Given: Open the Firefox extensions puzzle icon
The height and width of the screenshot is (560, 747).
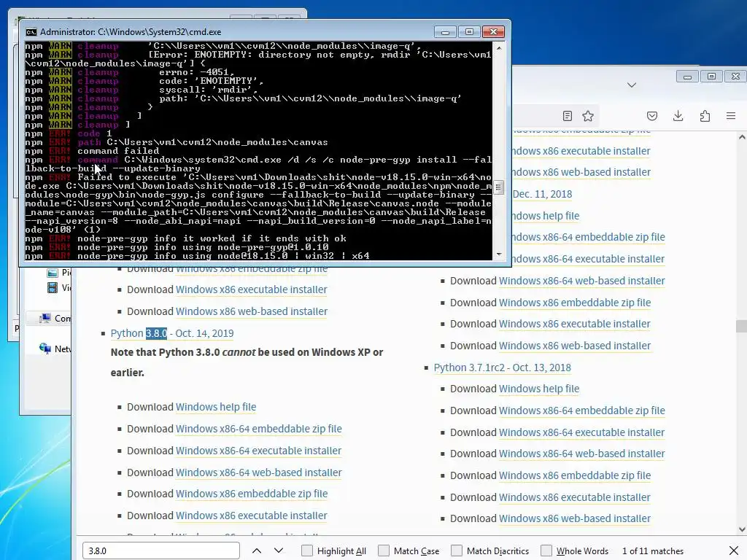Looking at the screenshot, I should (705, 116).
